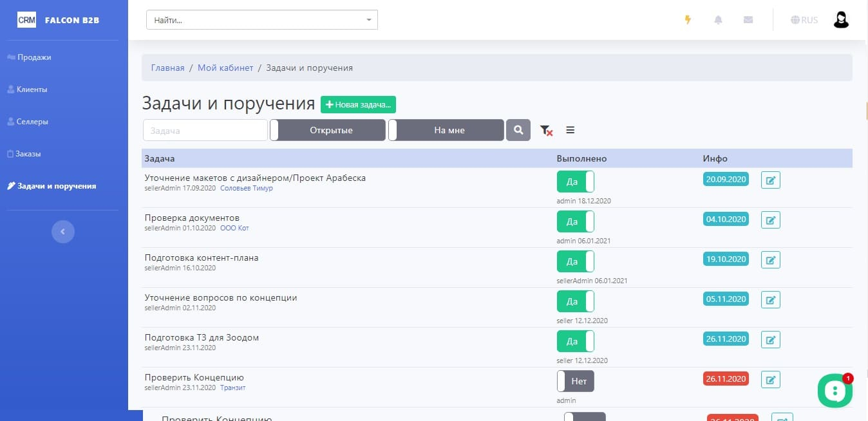Screen dimensions: 868x421
Task: Open the chat widget bubble
Action: [835, 390]
